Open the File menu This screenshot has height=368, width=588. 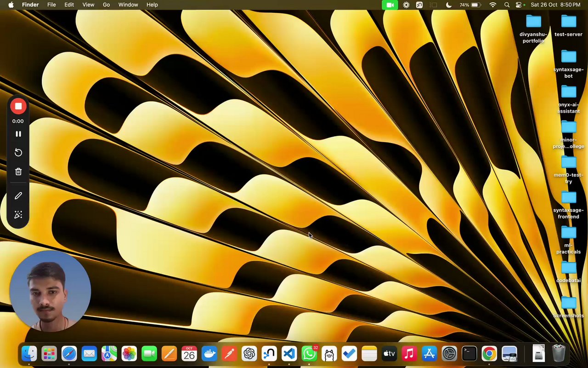(x=51, y=5)
